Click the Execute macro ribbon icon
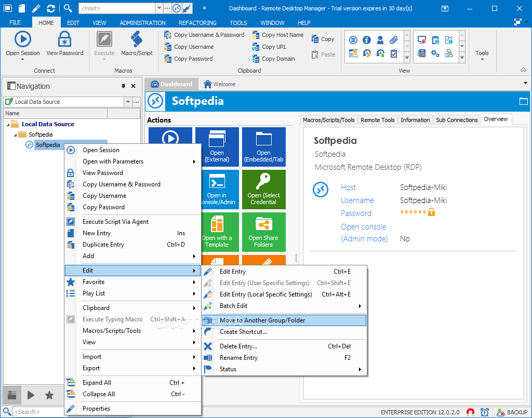Image resolution: width=532 pixels, height=418 pixels. 104,39
